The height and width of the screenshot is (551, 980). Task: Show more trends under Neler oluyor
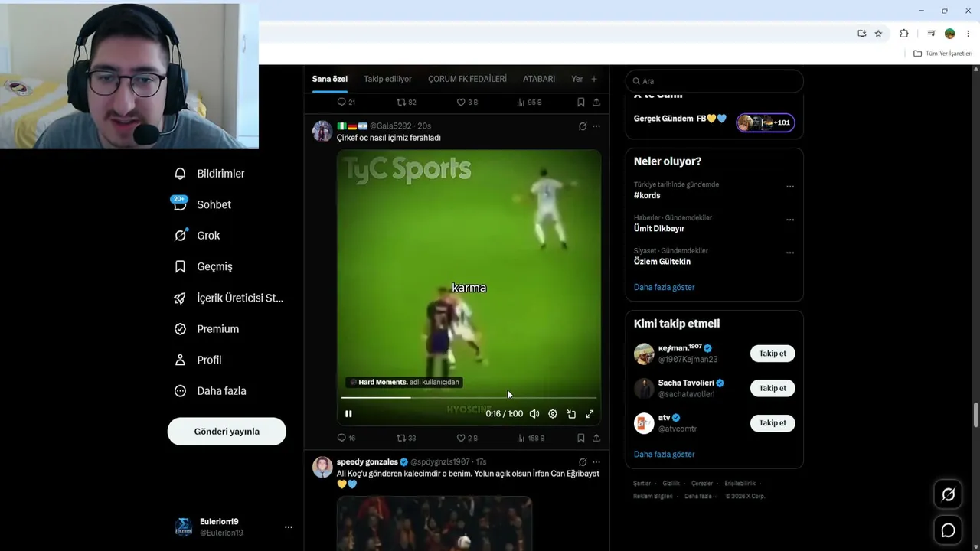coord(665,287)
